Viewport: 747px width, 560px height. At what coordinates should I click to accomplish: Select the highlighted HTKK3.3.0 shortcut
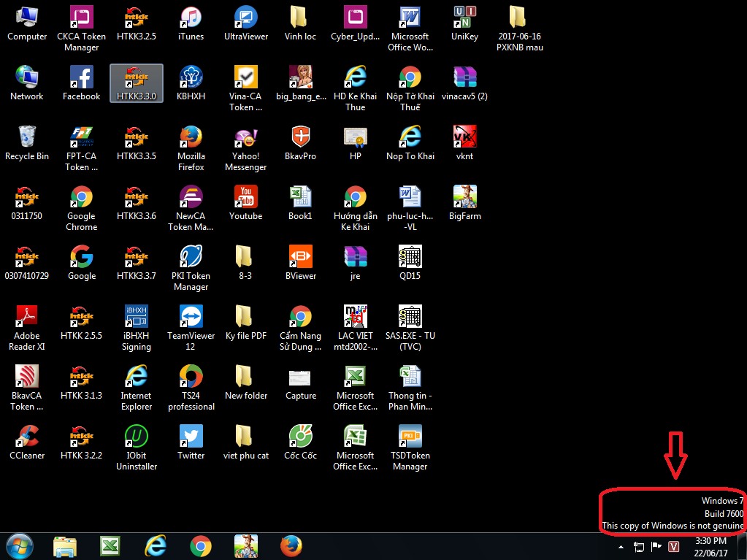pos(137,83)
